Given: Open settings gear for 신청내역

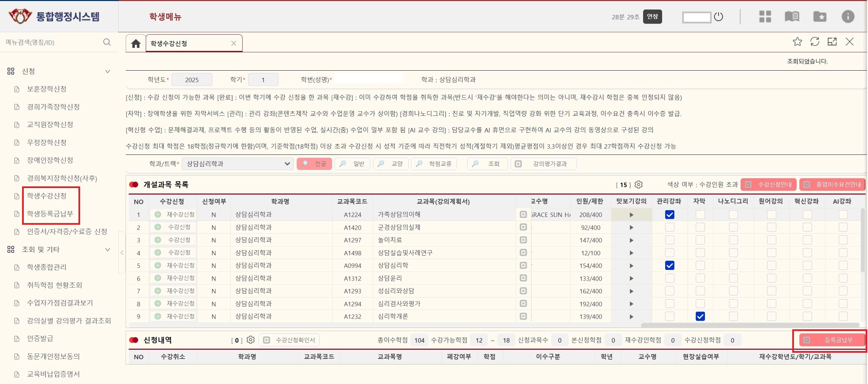Looking at the screenshot, I should click(x=250, y=340).
